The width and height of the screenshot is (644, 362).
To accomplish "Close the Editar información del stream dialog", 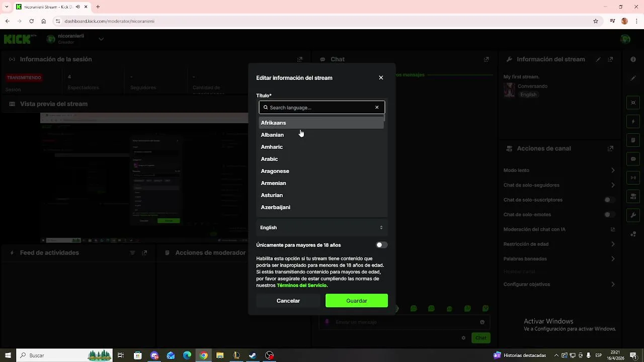I will click(381, 78).
